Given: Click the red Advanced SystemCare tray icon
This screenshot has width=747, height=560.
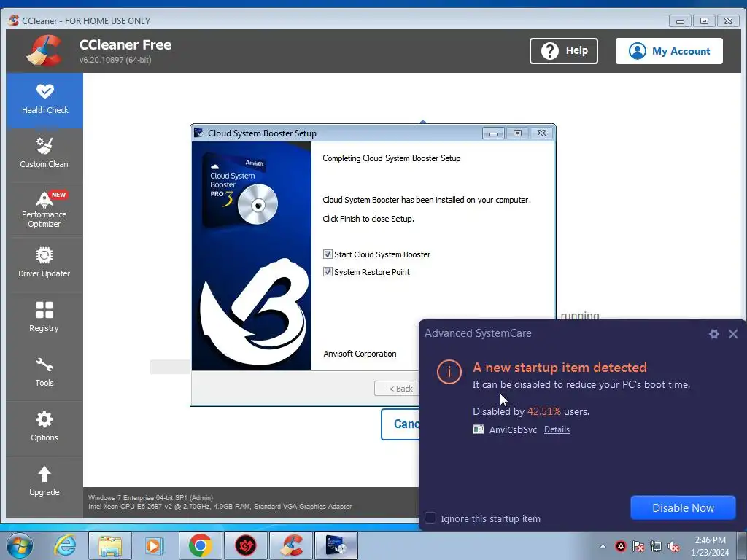Looking at the screenshot, I should click(x=621, y=546).
